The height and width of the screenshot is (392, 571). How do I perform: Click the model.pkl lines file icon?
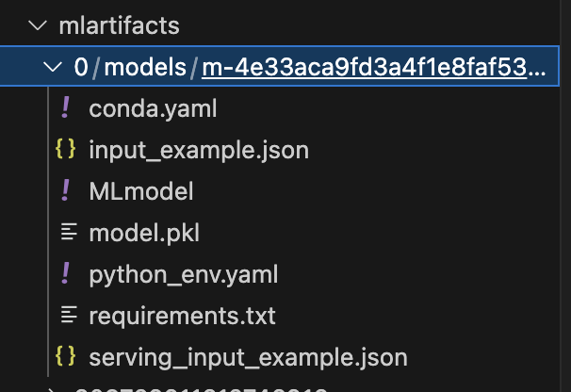click(x=66, y=233)
